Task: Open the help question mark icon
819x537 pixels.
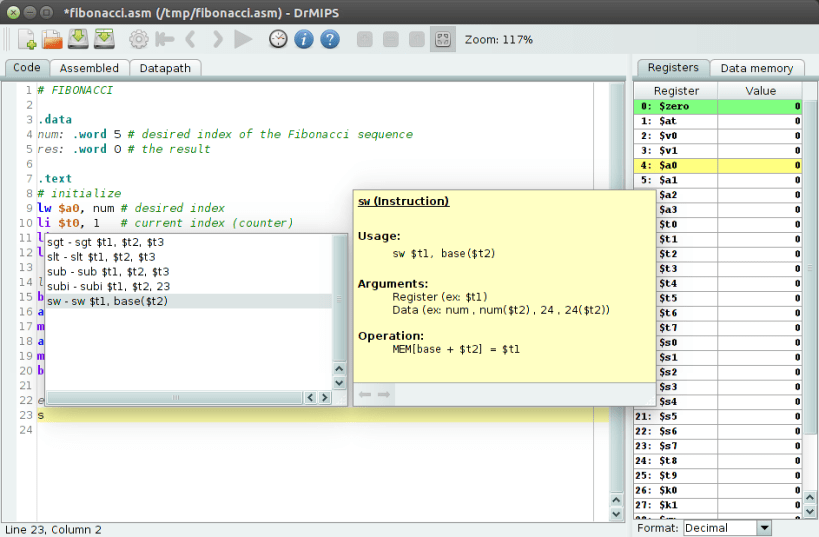Action: (330, 40)
